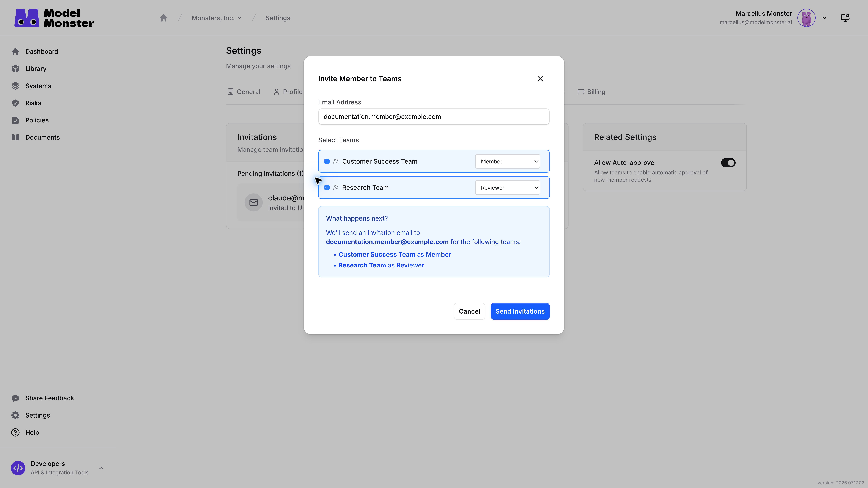Uncheck the Customer Success Team checkbox

point(327,161)
